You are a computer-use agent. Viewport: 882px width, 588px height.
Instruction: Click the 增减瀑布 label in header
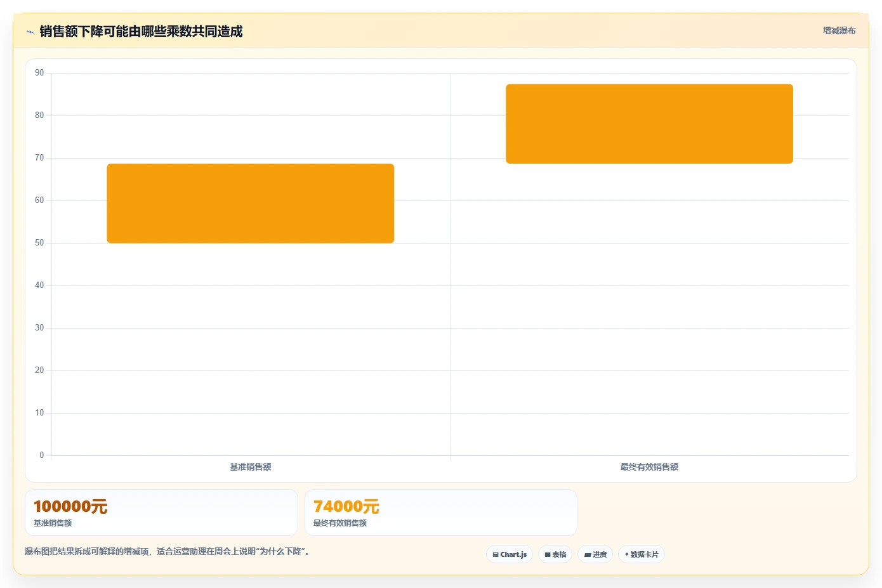839,30
